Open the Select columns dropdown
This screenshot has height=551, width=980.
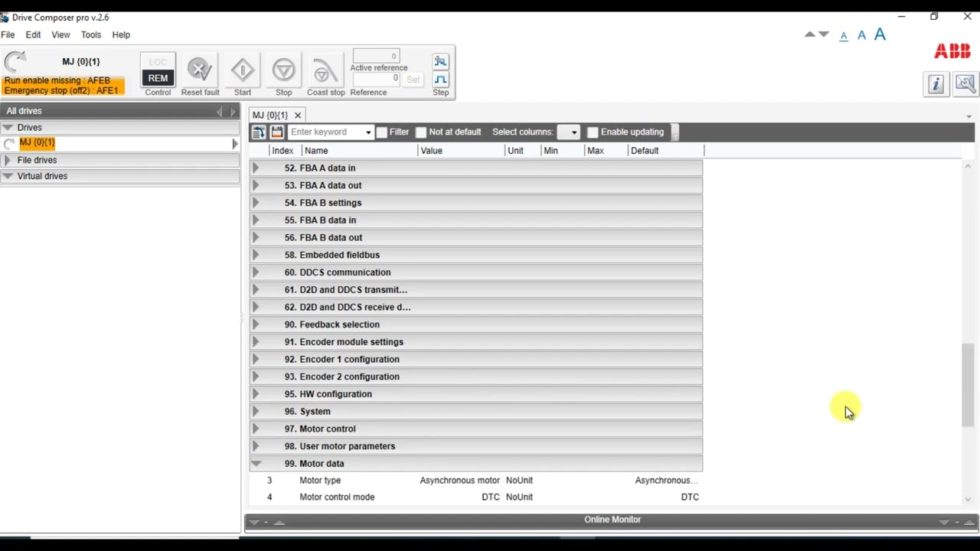[568, 132]
